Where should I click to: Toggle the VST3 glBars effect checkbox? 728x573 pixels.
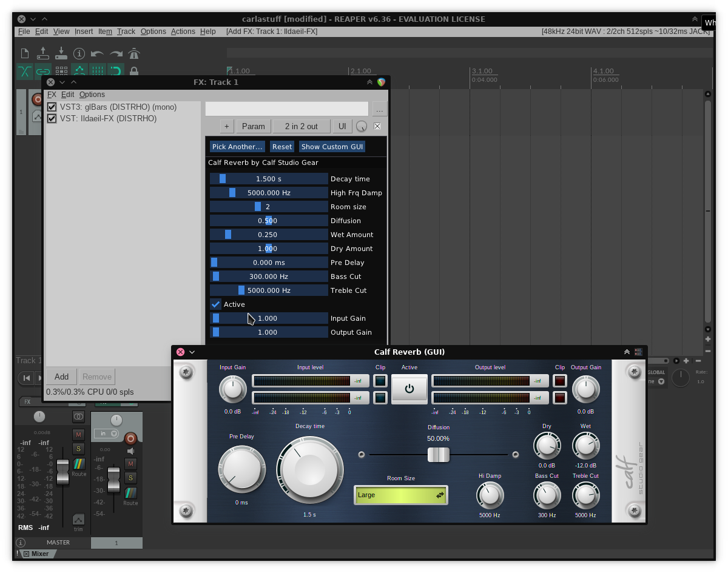pos(52,107)
